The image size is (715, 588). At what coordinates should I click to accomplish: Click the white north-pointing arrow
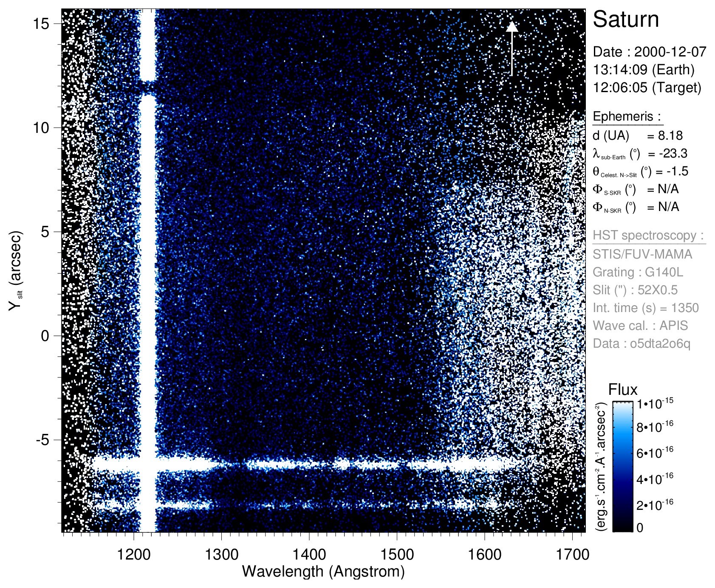coord(512,48)
